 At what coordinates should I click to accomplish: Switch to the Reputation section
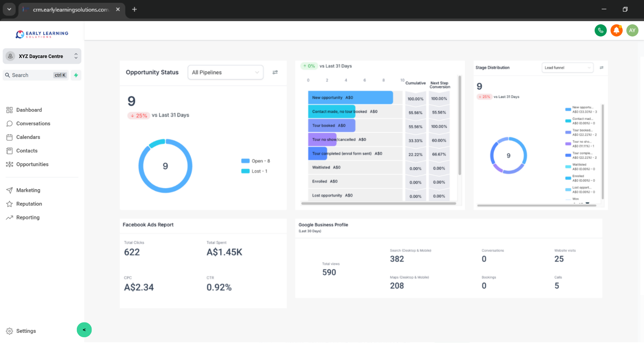[x=29, y=204]
